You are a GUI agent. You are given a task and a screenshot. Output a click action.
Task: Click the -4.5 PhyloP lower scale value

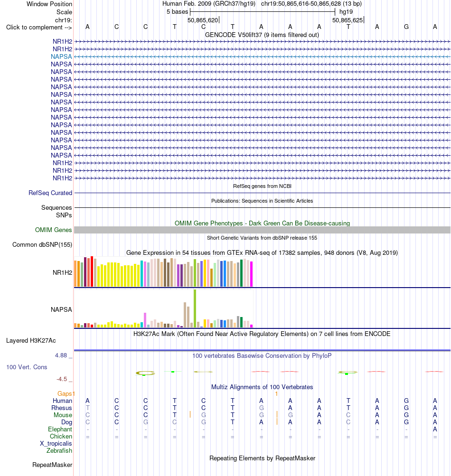pos(62,379)
